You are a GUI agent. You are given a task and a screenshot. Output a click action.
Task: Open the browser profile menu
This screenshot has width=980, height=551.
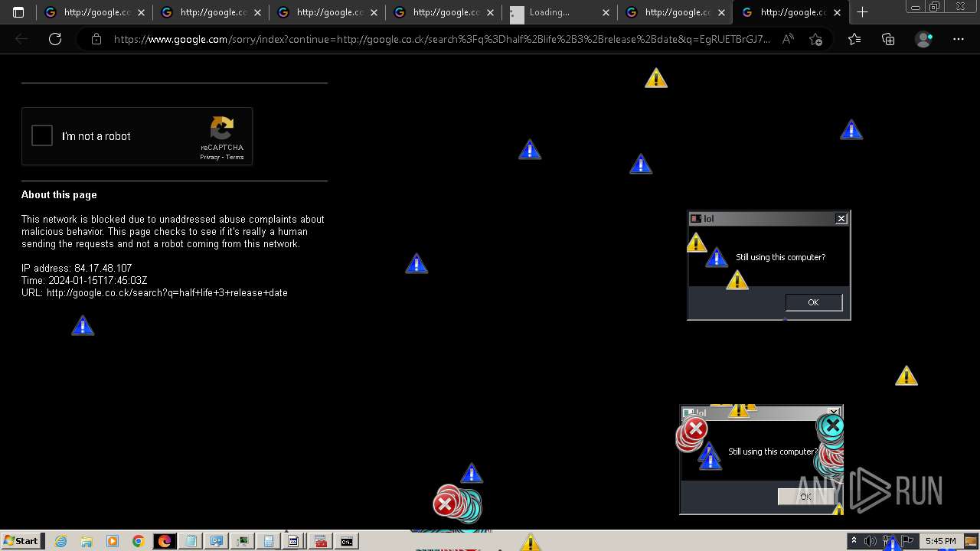click(924, 39)
